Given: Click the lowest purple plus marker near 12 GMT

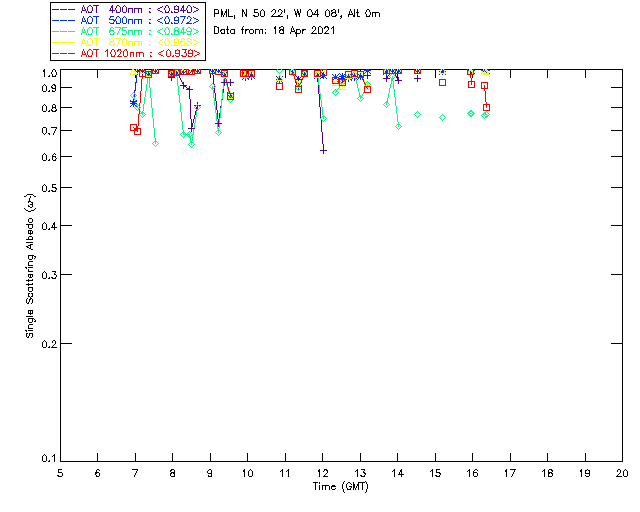Looking at the screenshot, I should pyautogui.click(x=323, y=151).
